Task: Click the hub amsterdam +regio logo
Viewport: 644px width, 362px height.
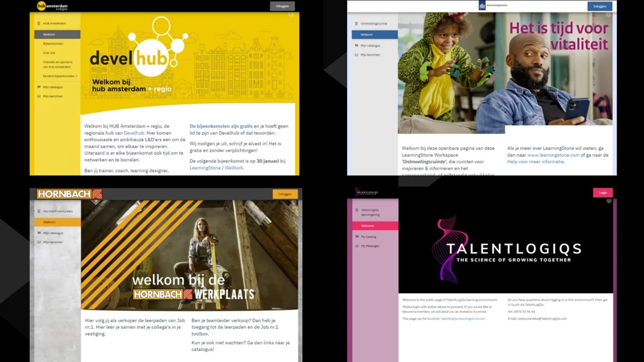Action: tap(52, 6)
